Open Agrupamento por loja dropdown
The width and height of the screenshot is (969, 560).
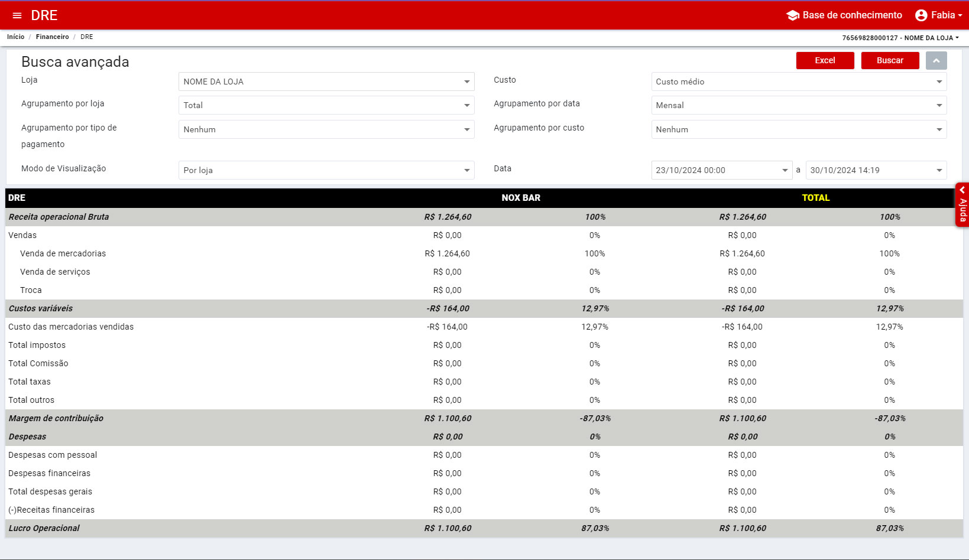tap(326, 105)
